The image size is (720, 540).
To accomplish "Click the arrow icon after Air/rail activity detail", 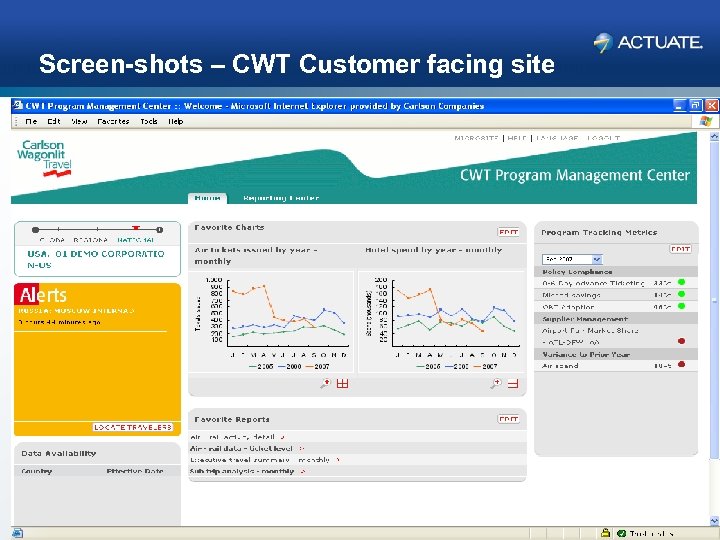I will [x=283, y=437].
